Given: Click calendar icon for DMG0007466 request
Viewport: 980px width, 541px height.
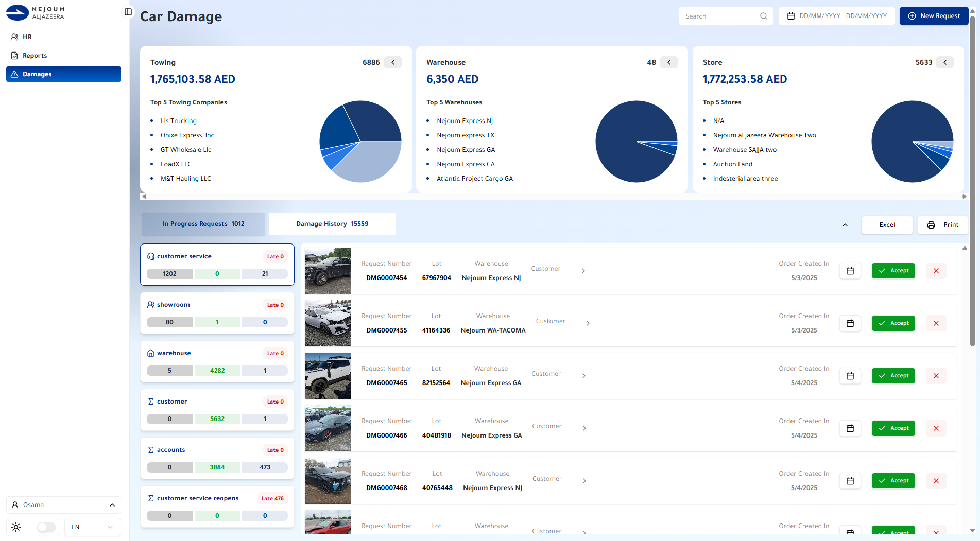Looking at the screenshot, I should 850,428.
